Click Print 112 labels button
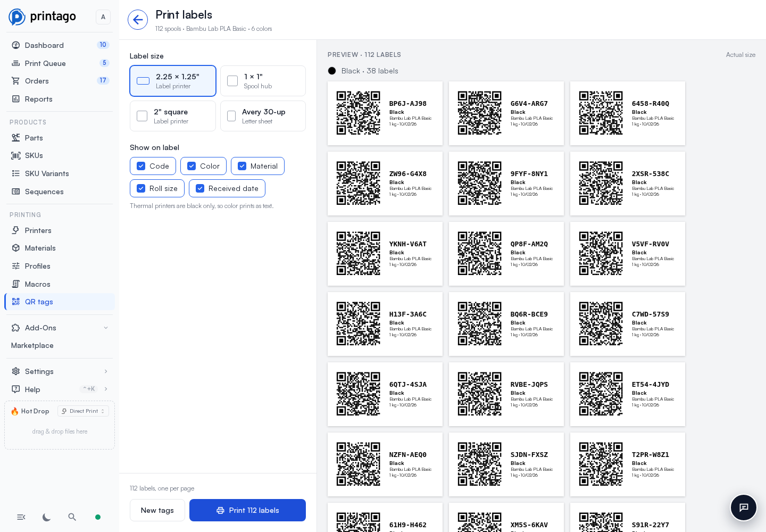 (x=247, y=510)
